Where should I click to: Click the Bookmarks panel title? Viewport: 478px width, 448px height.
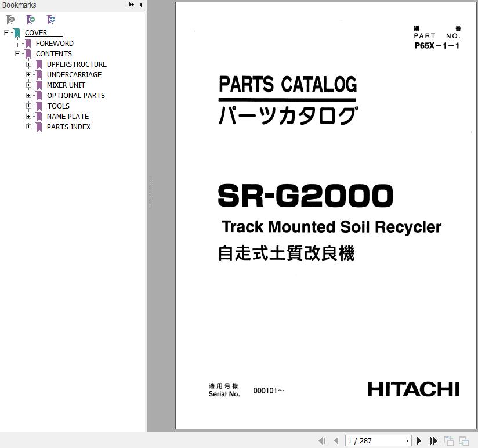pyautogui.click(x=19, y=5)
